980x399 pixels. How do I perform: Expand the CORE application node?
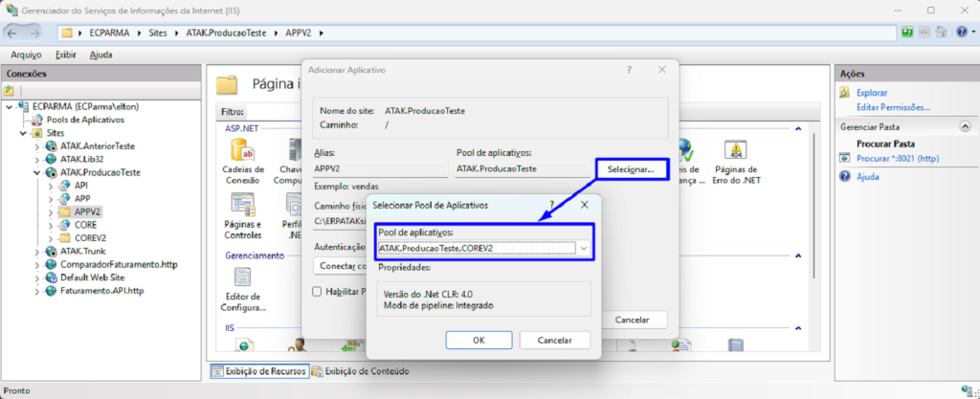click(51, 224)
